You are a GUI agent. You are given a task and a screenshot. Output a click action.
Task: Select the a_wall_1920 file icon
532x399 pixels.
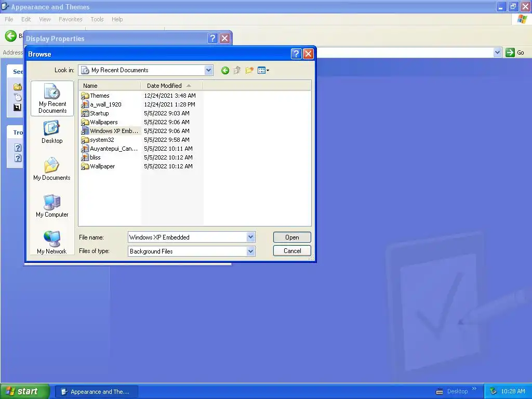[x=85, y=104]
